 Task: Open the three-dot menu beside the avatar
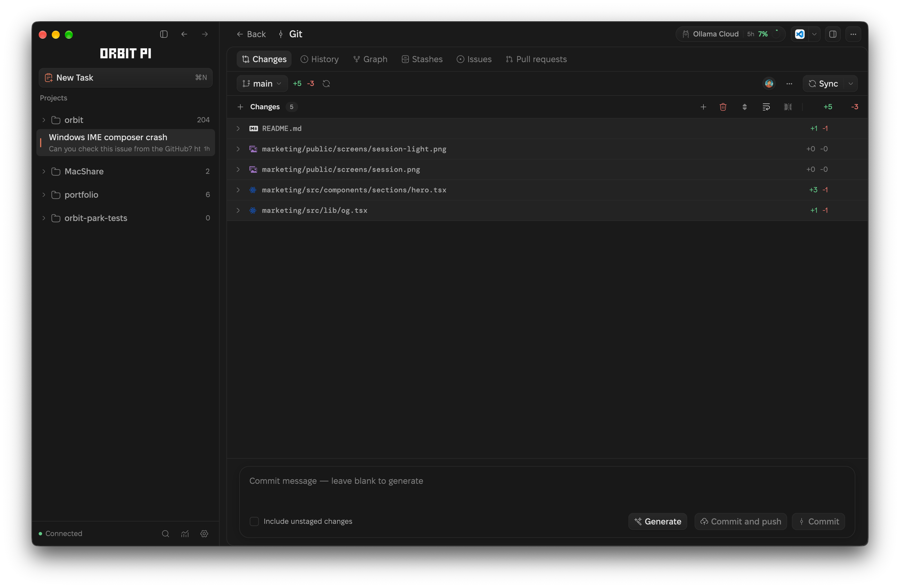click(789, 84)
